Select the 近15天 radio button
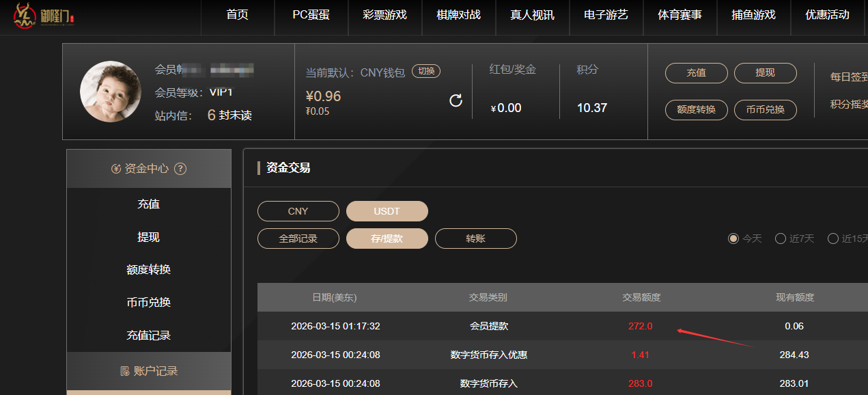868x395 pixels. click(833, 239)
